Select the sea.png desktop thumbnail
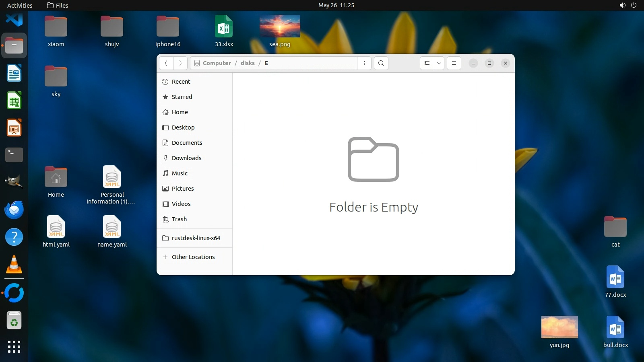Screen dimensions: 644x362 pyautogui.click(x=280, y=27)
